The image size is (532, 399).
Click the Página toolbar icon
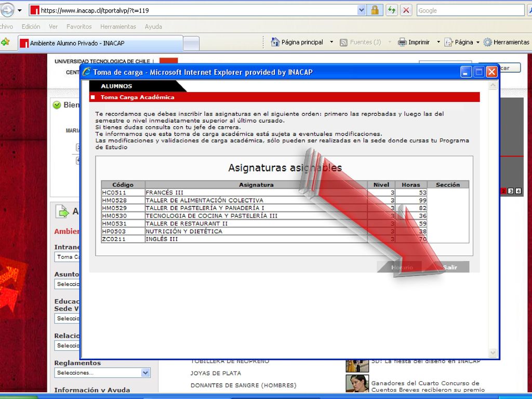(448, 42)
